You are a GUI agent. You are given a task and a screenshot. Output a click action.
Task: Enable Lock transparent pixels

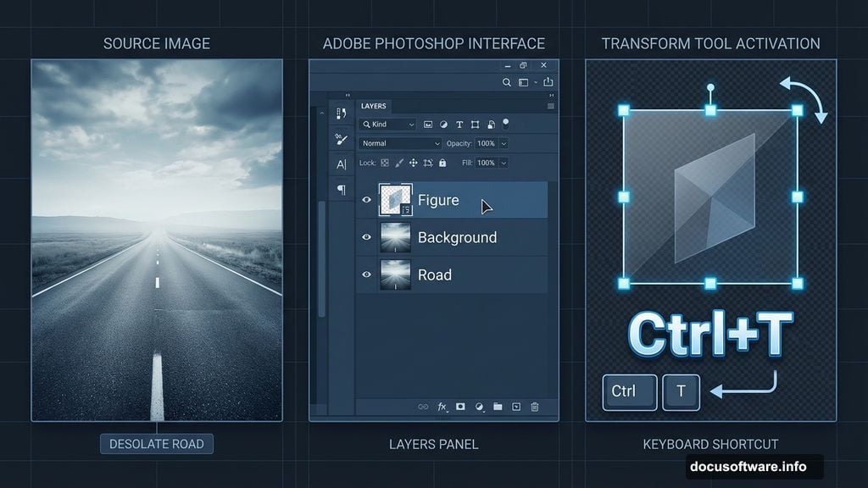pyautogui.click(x=384, y=163)
